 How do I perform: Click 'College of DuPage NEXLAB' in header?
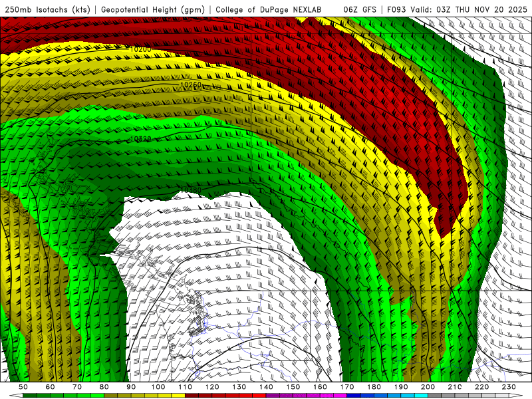tap(268, 10)
